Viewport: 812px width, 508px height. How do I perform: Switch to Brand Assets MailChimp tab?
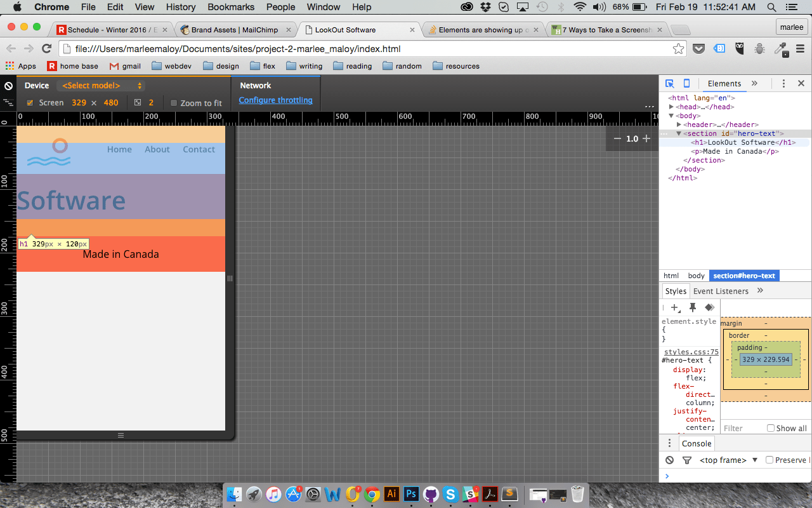pyautogui.click(x=235, y=30)
